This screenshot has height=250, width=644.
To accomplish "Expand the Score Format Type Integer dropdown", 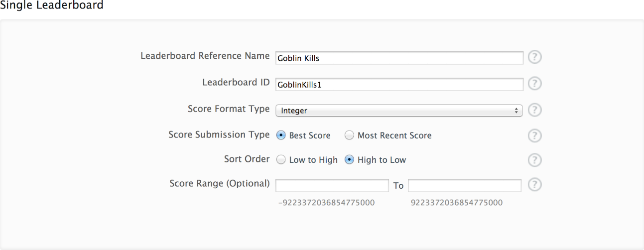I will tap(398, 111).
